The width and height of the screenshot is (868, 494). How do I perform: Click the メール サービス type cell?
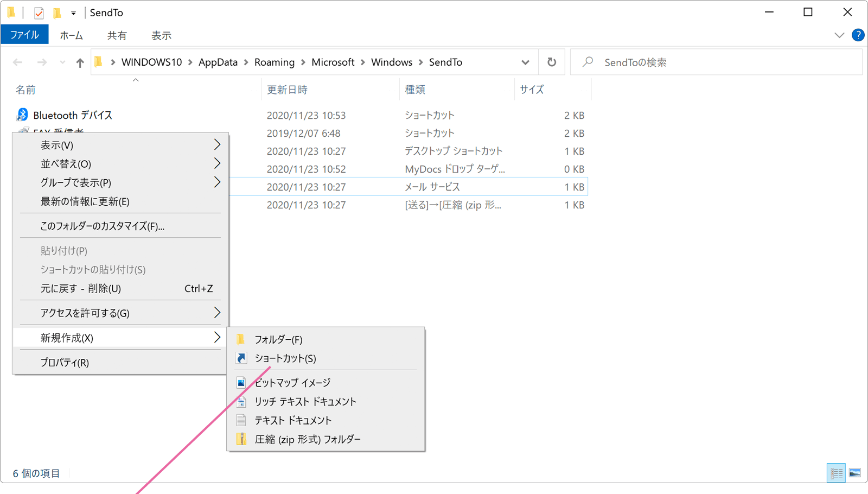[432, 187]
